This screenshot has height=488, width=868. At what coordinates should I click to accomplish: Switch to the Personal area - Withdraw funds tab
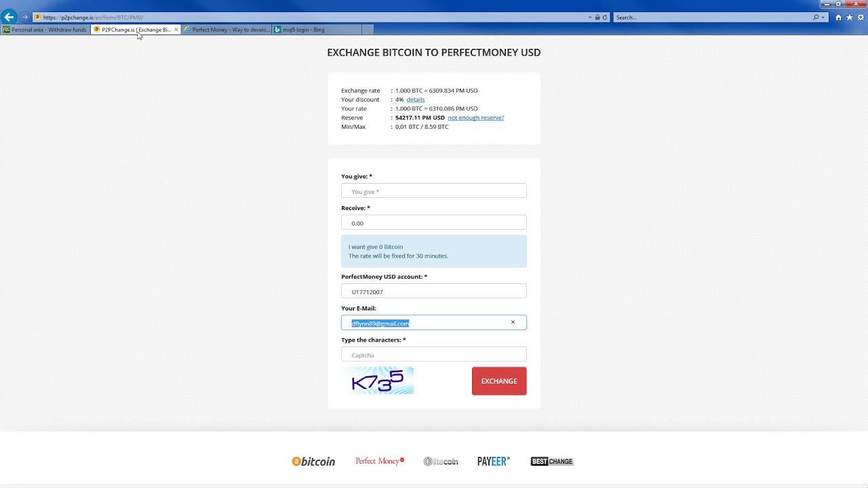coord(45,30)
